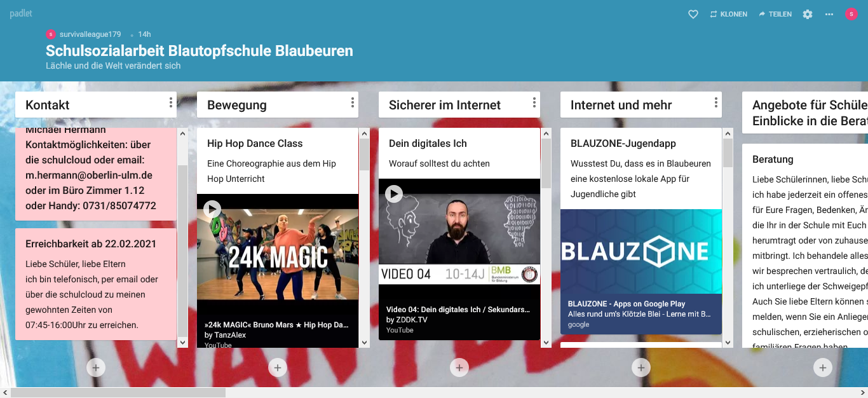This screenshot has width=868, height=398.
Task: Open the padlet home logo
Action: point(21,13)
